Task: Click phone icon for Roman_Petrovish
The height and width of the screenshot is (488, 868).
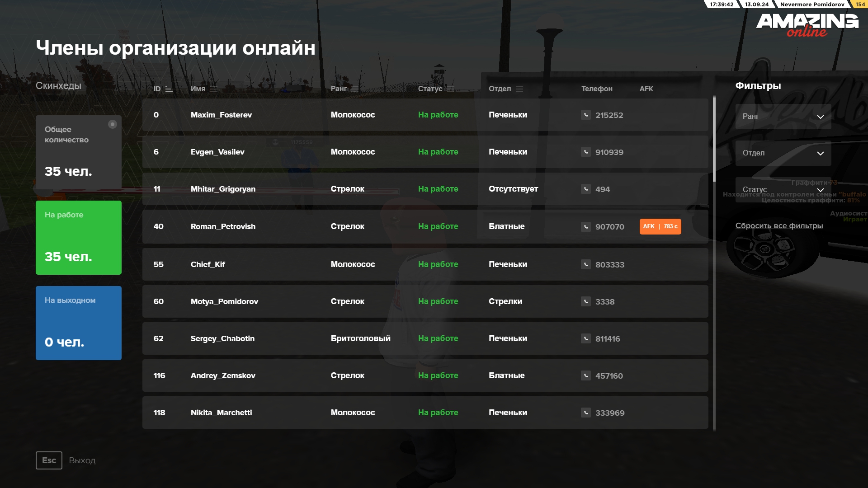Action: 585,226
